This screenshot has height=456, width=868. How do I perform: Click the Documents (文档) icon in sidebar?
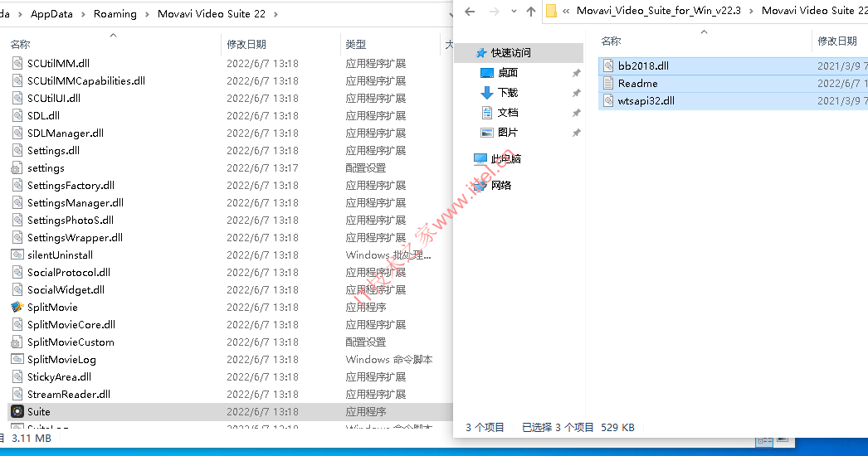tap(486, 112)
